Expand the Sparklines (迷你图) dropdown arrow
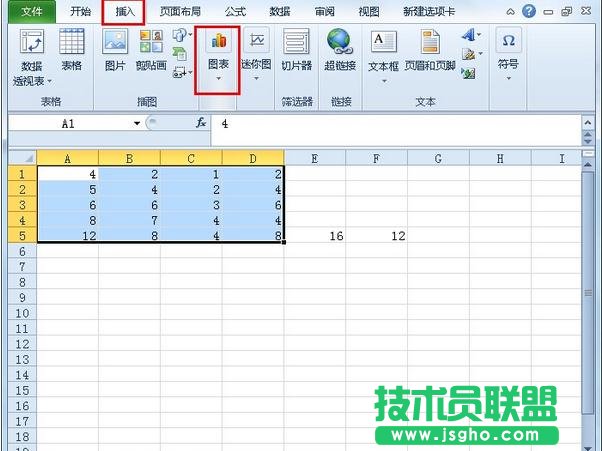Viewport: 602px width, 451px height. [x=256, y=79]
